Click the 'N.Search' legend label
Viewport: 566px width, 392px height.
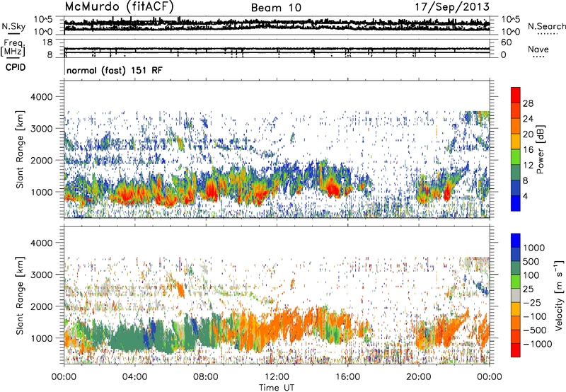point(546,26)
